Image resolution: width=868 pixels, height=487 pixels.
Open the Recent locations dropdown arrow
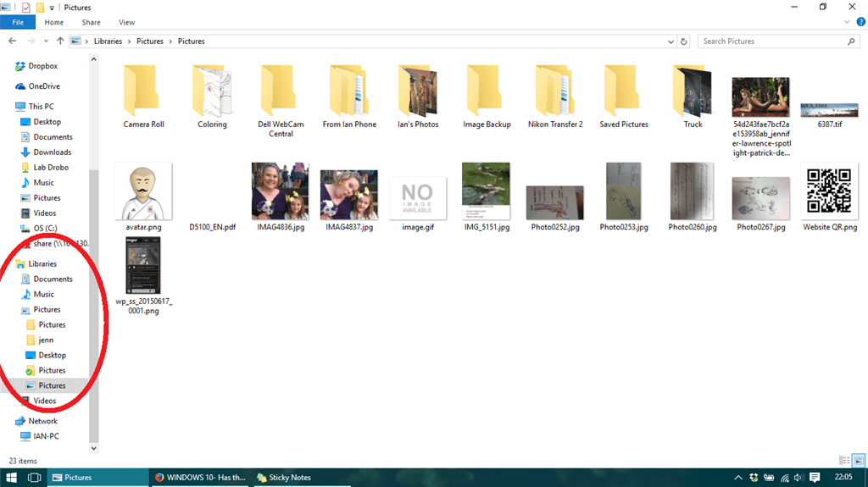[x=47, y=41]
